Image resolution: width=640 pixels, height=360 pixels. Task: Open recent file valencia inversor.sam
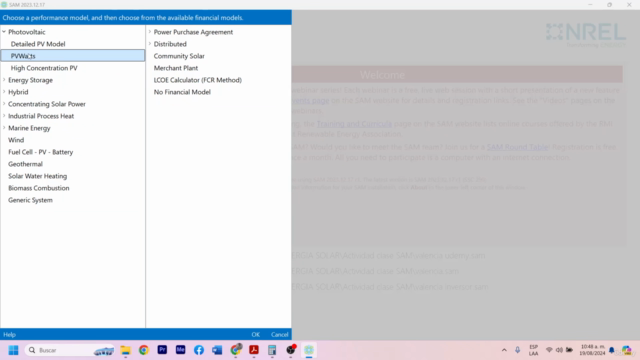(390, 287)
